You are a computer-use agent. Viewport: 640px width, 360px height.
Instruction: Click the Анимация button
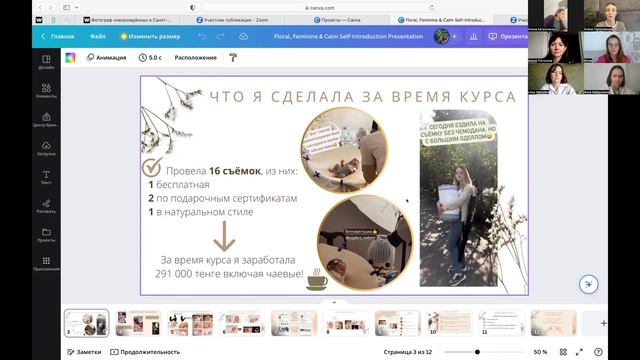pyautogui.click(x=106, y=58)
